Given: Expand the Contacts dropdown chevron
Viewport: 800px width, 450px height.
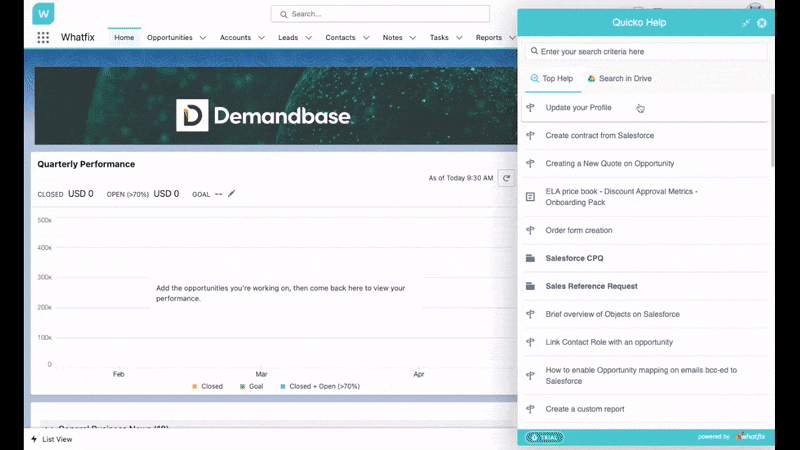Looking at the screenshot, I should [366, 38].
